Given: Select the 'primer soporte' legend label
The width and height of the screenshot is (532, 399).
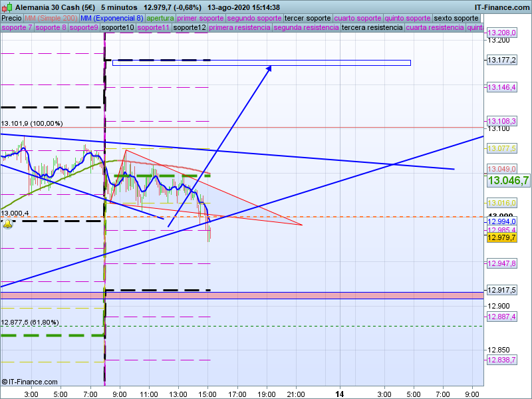Looking at the screenshot, I should [x=201, y=18].
